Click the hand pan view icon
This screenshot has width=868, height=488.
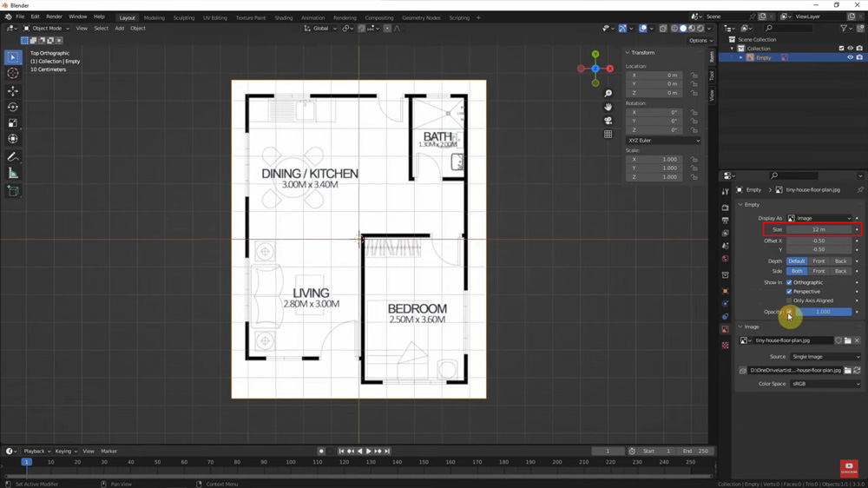tap(608, 107)
